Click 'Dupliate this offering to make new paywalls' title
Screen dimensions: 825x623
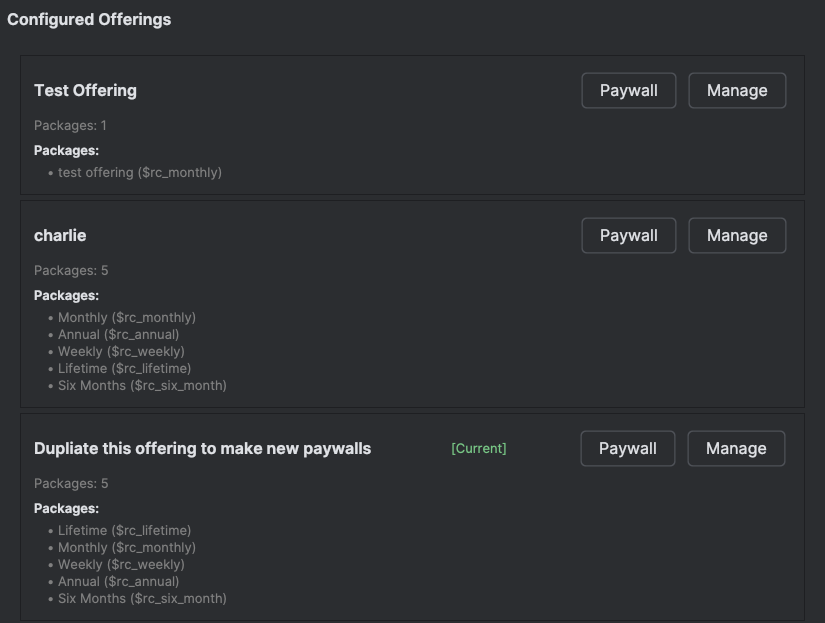[202, 449]
